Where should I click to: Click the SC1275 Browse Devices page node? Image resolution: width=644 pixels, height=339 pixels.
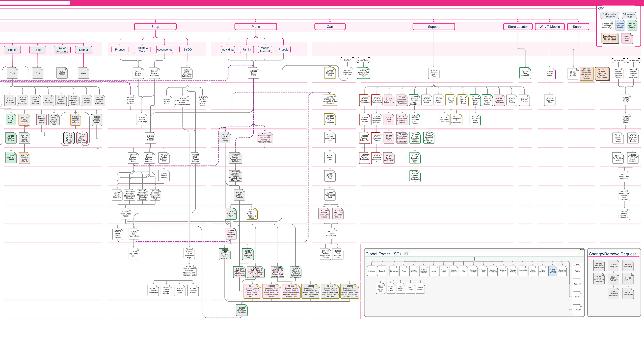138,73
